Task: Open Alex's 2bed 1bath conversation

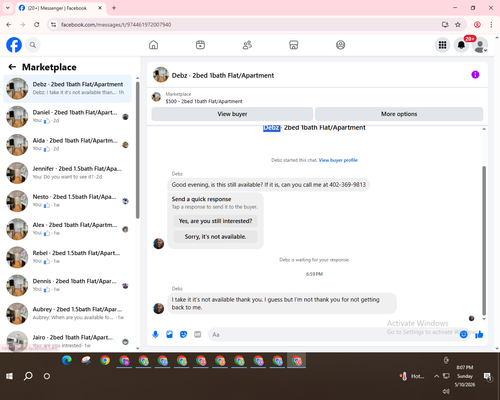Action: point(67,229)
